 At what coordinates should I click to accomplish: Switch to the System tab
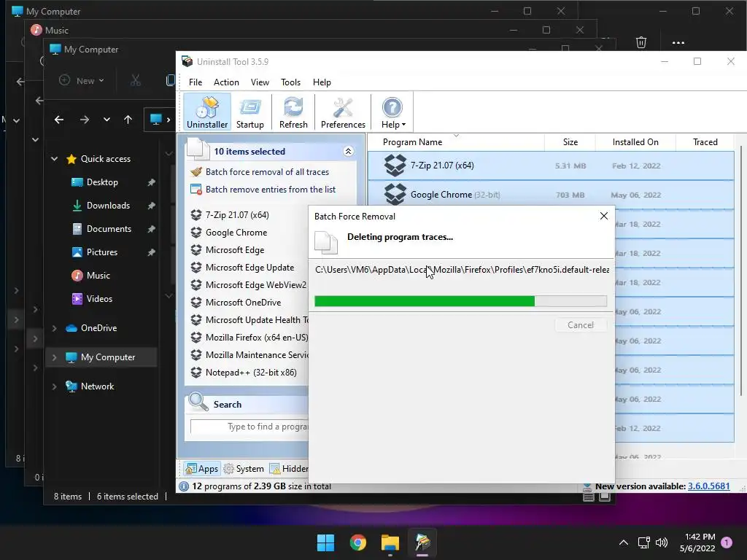[244, 469]
